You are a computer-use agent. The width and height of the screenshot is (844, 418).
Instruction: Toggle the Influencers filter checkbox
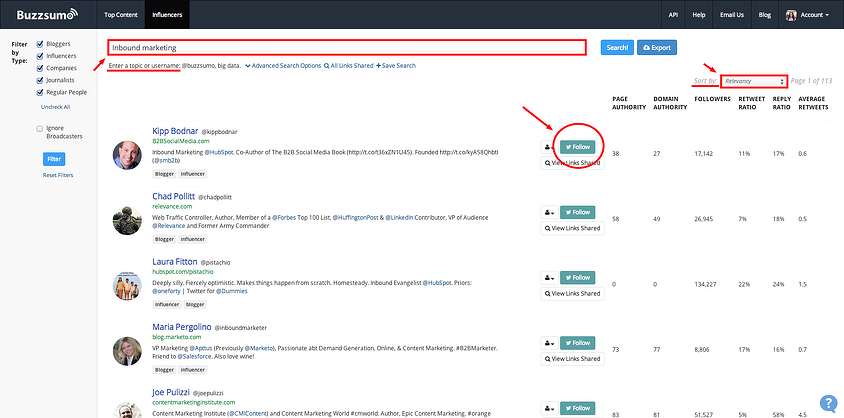[39, 56]
